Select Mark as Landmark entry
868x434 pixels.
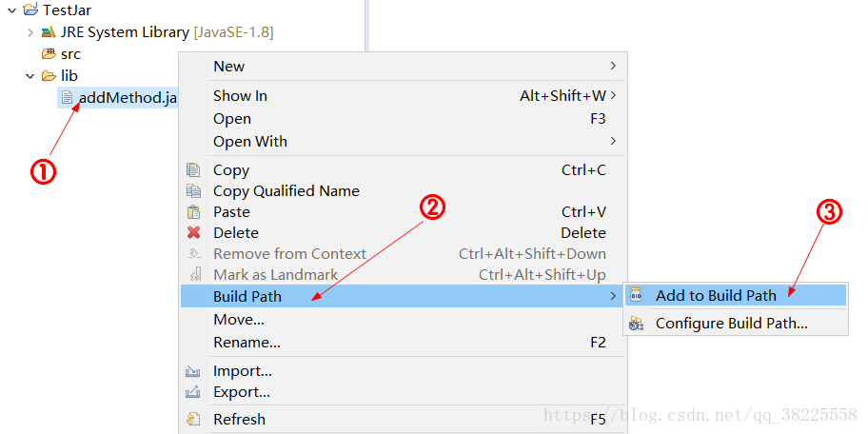[x=404, y=274]
